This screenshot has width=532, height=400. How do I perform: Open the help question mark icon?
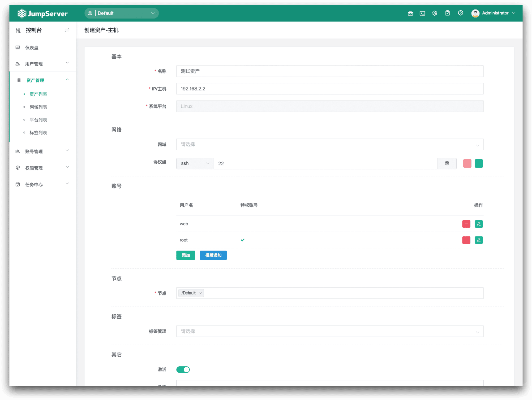click(460, 13)
